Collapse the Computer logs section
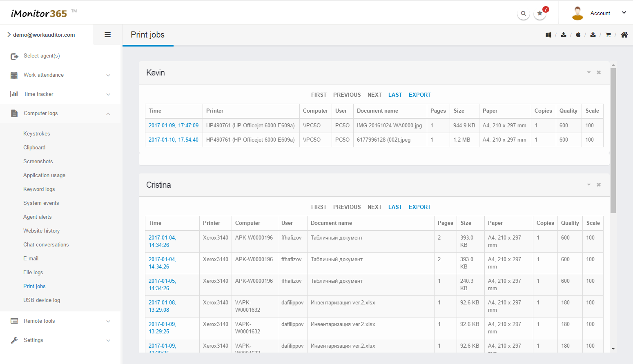The width and height of the screenshot is (633, 364). tap(108, 114)
